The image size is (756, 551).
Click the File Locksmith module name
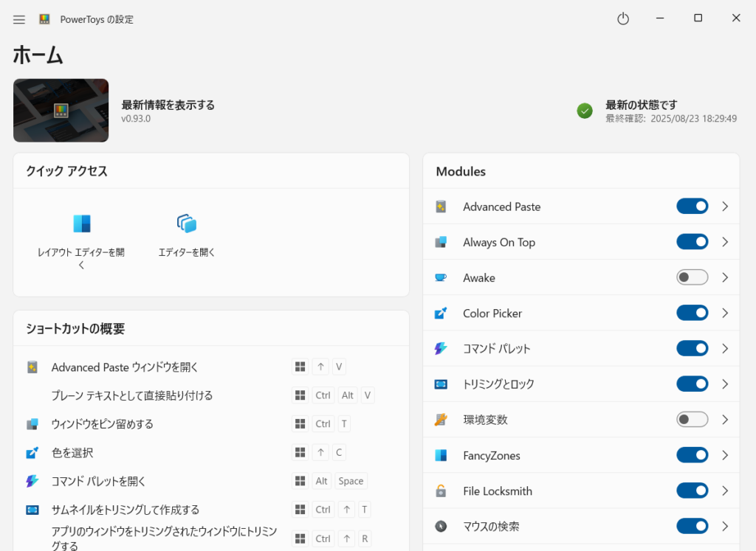click(x=498, y=491)
